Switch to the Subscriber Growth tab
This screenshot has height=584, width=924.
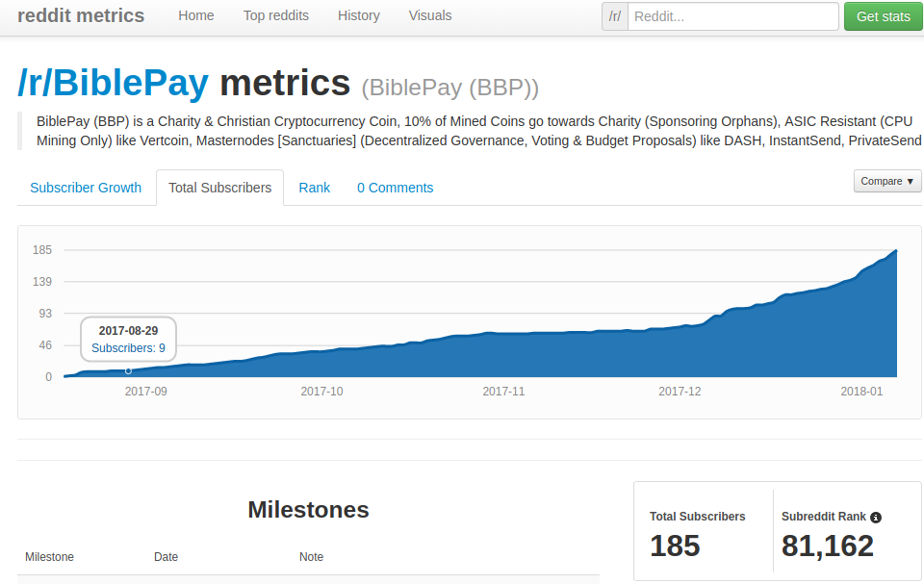point(86,188)
